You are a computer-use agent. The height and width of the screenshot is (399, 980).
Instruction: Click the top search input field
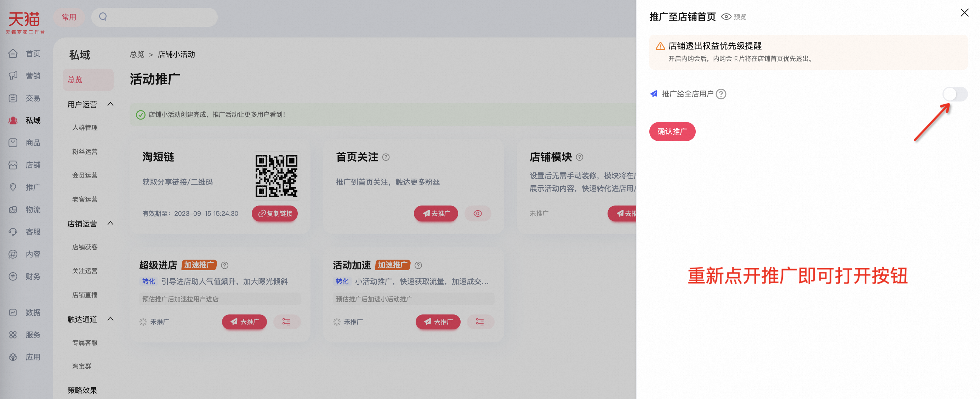click(x=154, y=17)
